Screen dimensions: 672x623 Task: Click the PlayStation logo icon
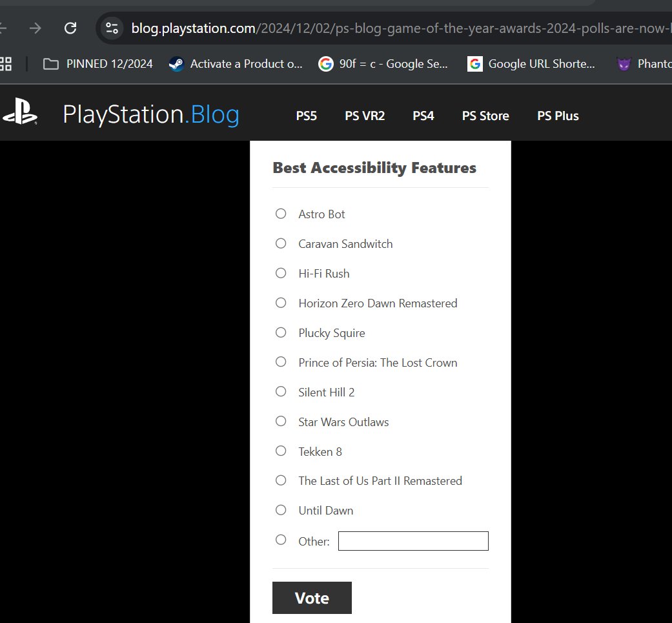(20, 112)
